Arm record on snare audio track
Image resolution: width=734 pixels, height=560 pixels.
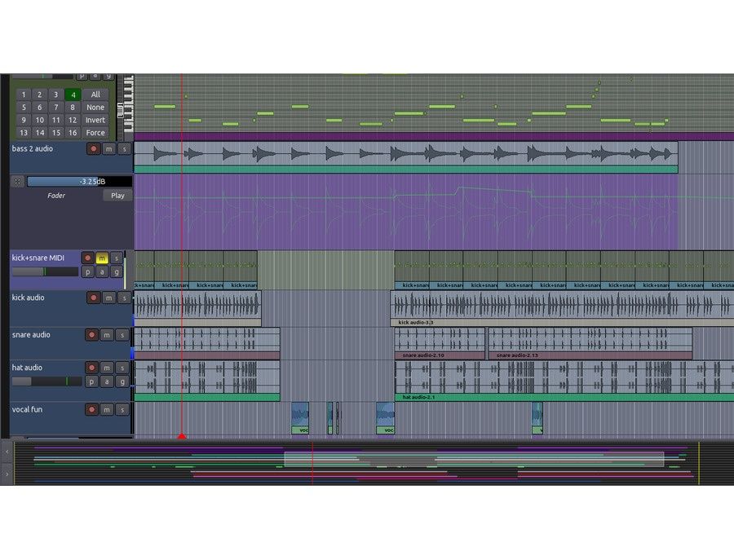93,335
